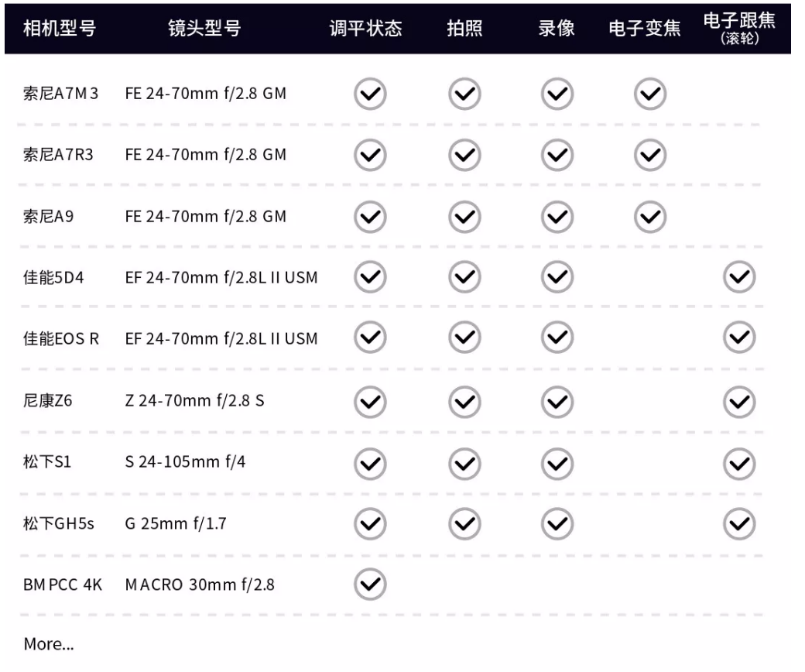Click the 拍照 checkmark for 松下S1

coord(464,464)
